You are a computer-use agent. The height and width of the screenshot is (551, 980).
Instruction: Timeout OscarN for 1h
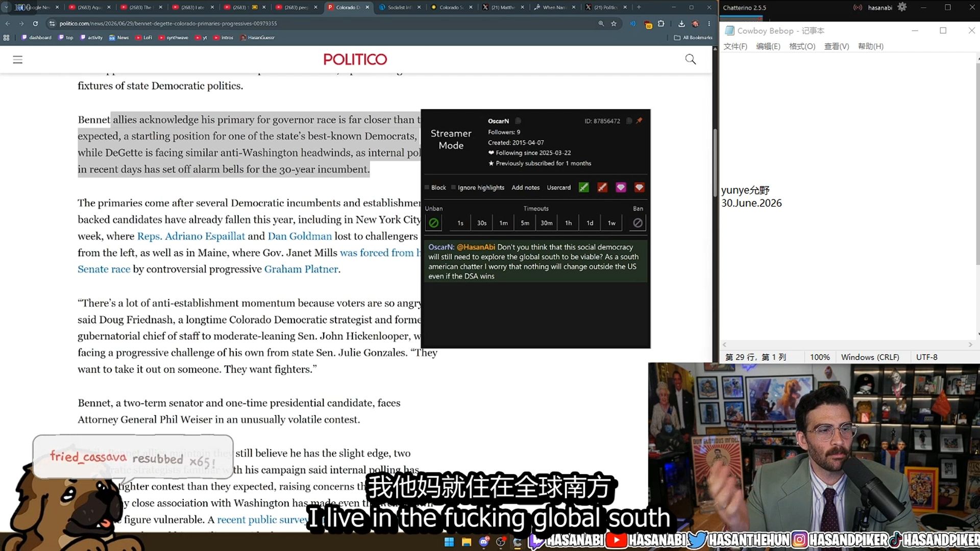[568, 223]
